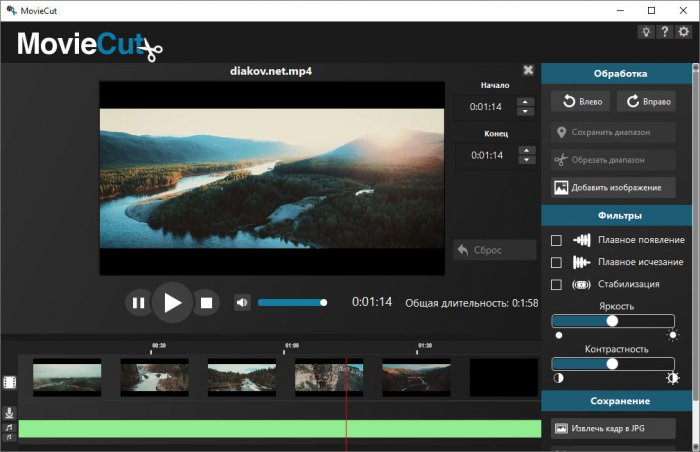
Task: Rotate video with the Влево button
Action: click(580, 102)
